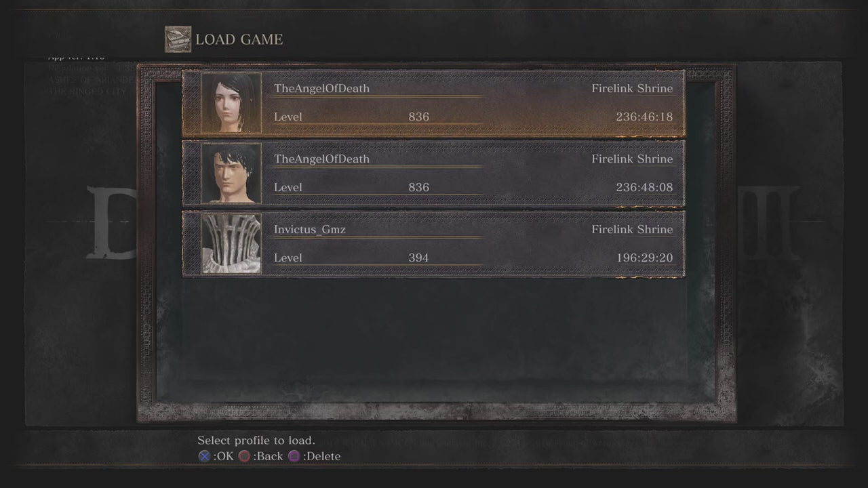This screenshot has width=868, height=488.
Task: Click the Select profile to load text
Action: (x=256, y=441)
